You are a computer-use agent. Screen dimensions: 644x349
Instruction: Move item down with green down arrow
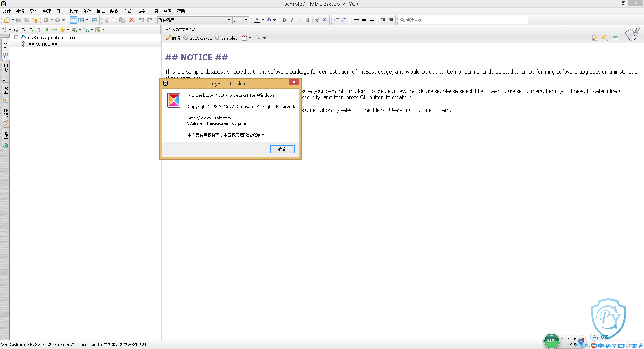pyautogui.click(x=47, y=30)
